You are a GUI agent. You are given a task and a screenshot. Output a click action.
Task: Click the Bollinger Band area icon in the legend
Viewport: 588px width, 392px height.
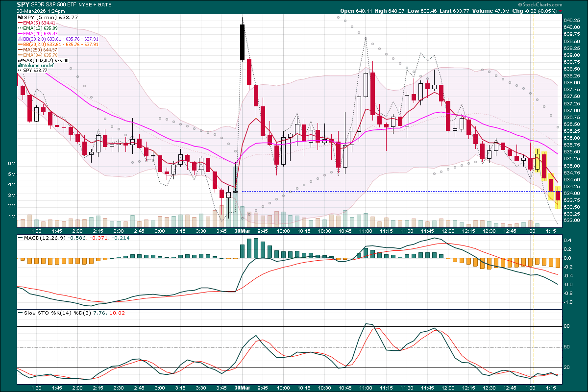pyautogui.click(x=20, y=39)
